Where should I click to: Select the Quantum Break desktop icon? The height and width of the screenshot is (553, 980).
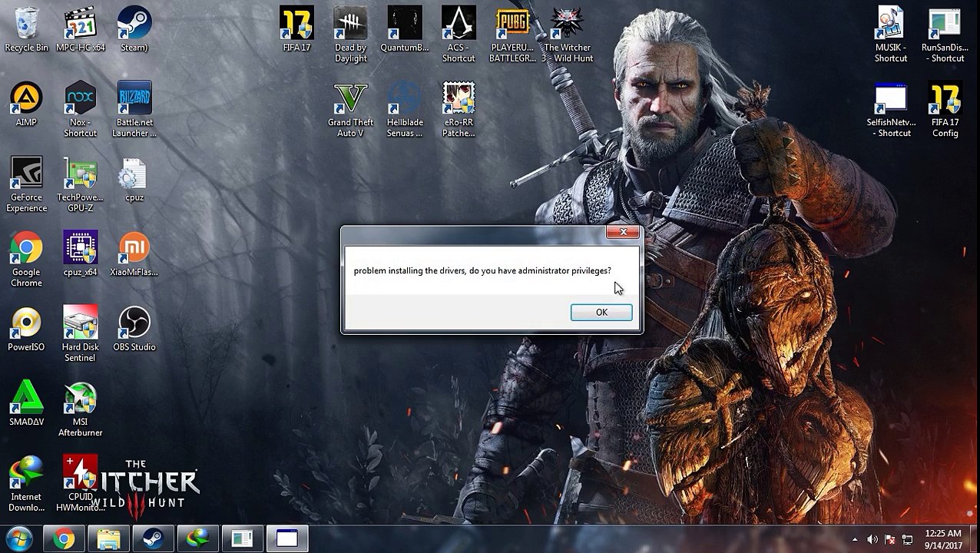(405, 30)
